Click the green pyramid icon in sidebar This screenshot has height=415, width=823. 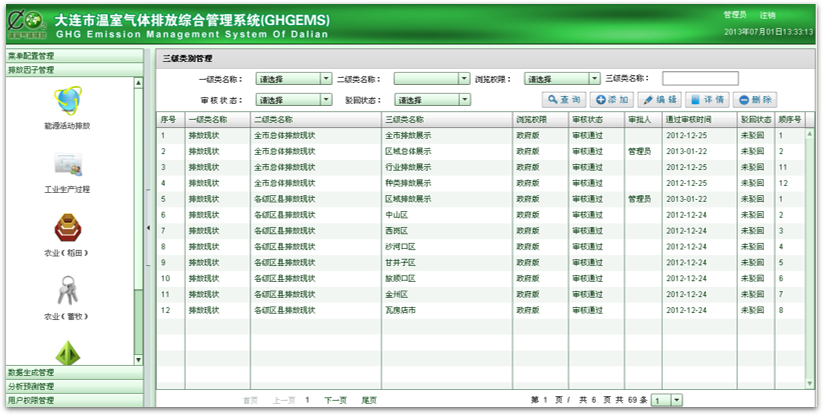click(x=68, y=353)
